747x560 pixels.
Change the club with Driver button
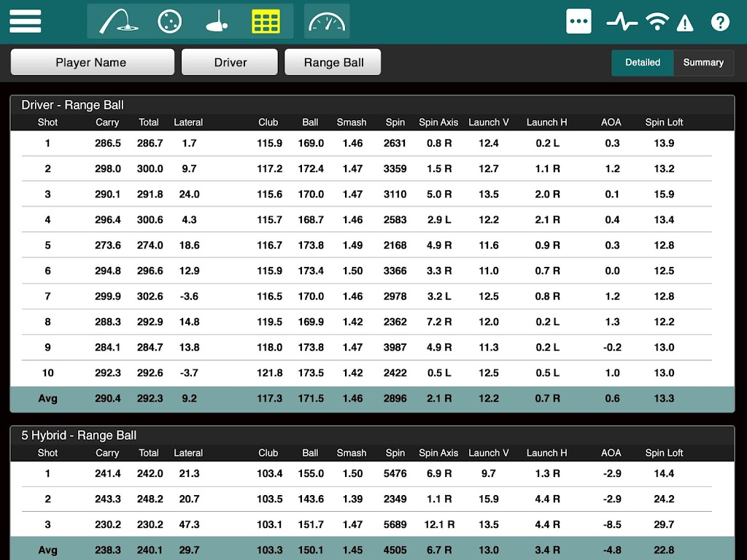tap(230, 63)
